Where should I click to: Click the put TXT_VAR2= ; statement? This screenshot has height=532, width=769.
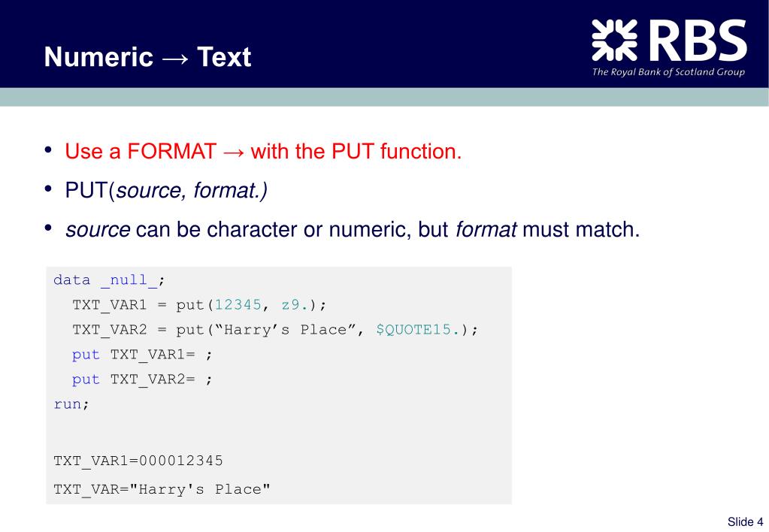(142, 379)
